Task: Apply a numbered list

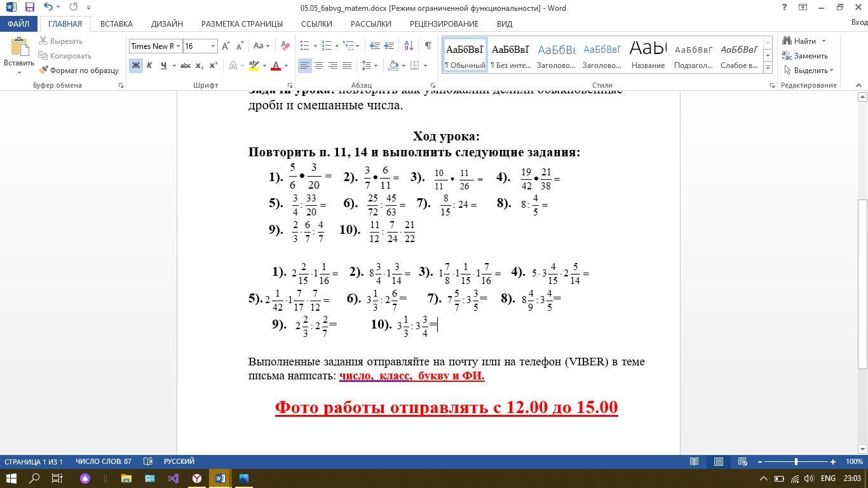Action: pyautogui.click(x=327, y=46)
